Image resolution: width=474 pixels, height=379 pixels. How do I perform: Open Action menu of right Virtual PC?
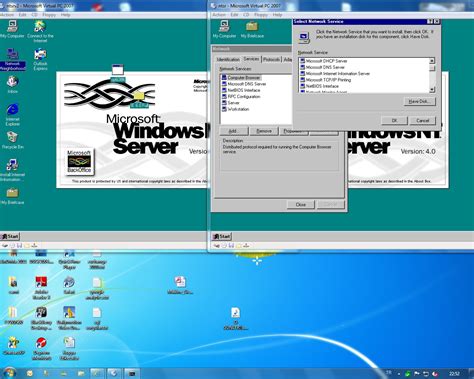(x=219, y=15)
